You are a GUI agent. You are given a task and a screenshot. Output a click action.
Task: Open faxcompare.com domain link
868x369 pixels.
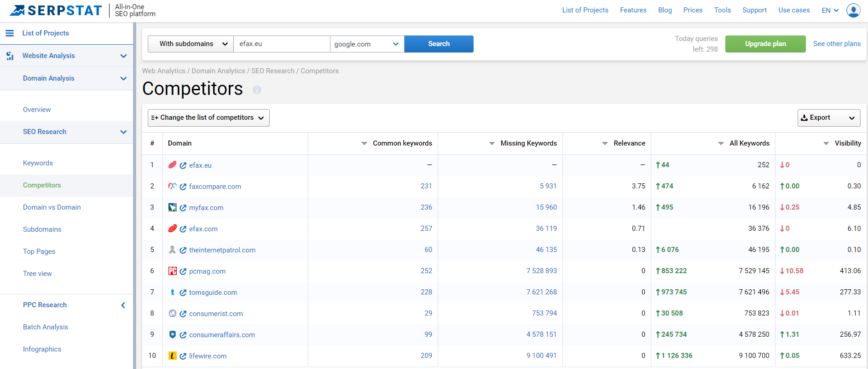click(x=215, y=187)
